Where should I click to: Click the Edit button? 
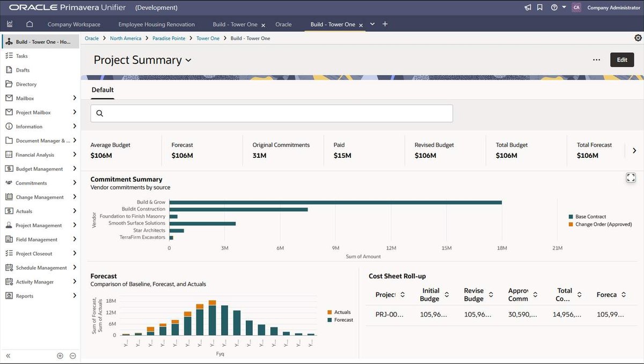pos(622,60)
